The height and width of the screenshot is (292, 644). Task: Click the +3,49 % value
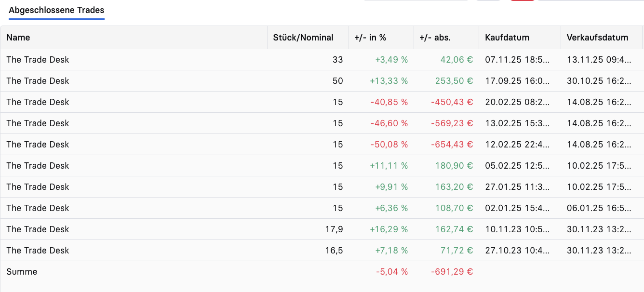coord(391,60)
